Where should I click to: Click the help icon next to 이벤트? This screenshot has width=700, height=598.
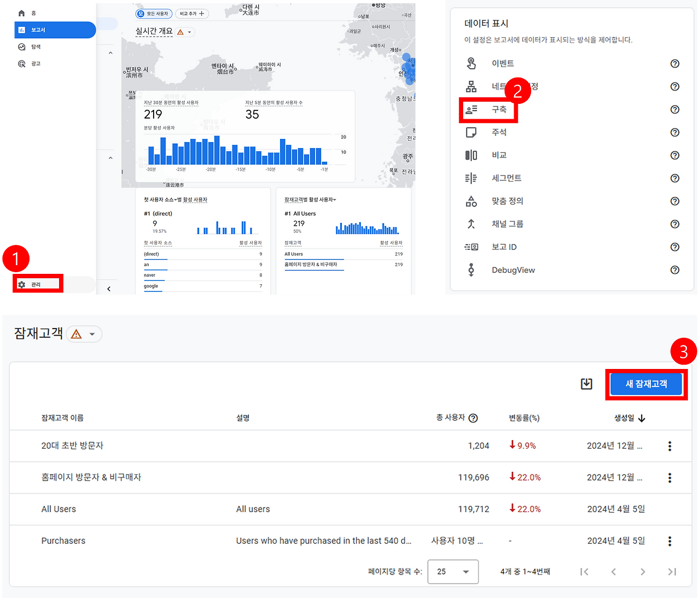[675, 63]
